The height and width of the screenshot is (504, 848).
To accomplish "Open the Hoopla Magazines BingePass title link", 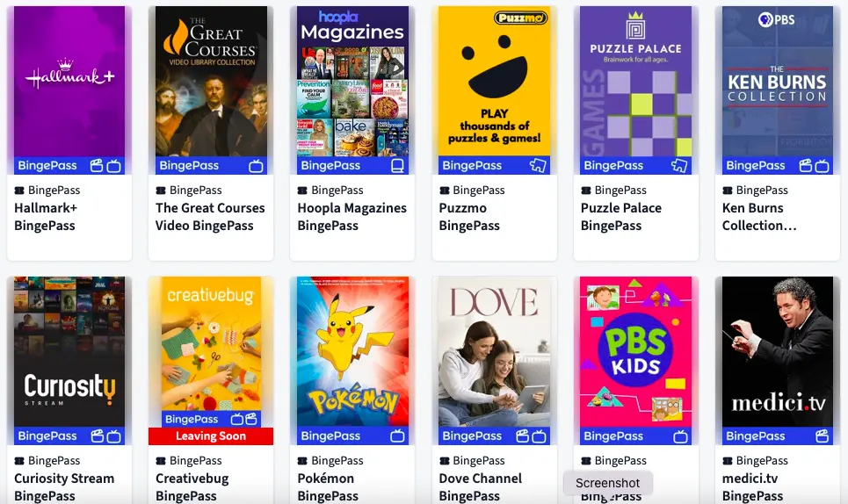I will tap(352, 217).
